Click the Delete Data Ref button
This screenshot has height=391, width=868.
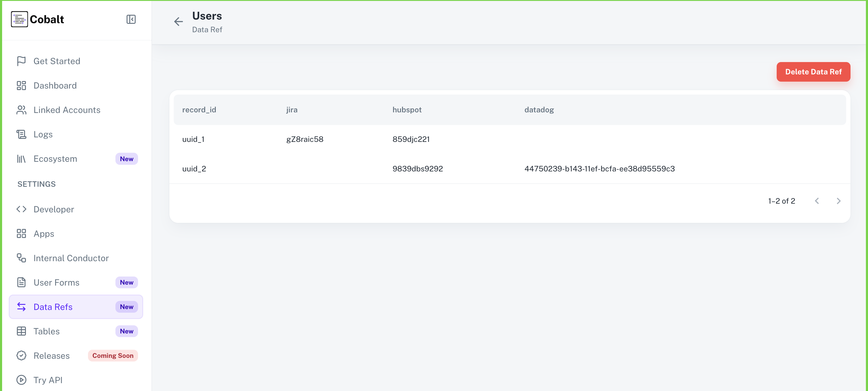pyautogui.click(x=813, y=72)
